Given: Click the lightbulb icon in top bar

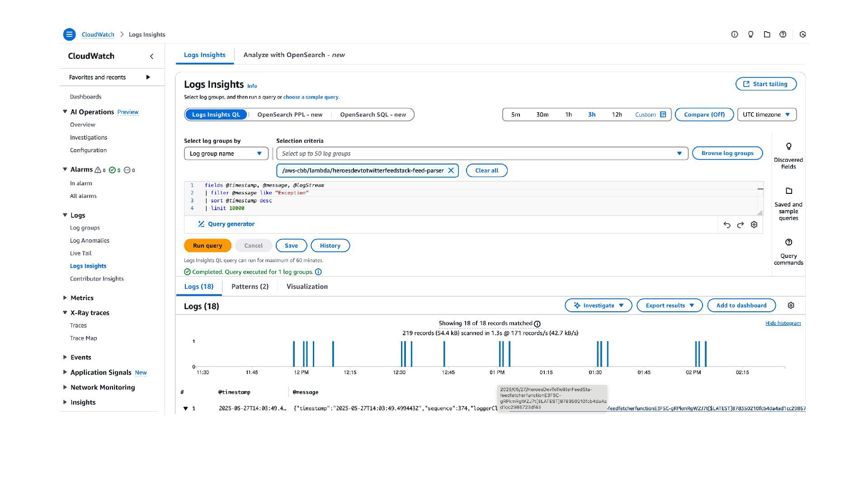Looking at the screenshot, I should click(x=751, y=34).
